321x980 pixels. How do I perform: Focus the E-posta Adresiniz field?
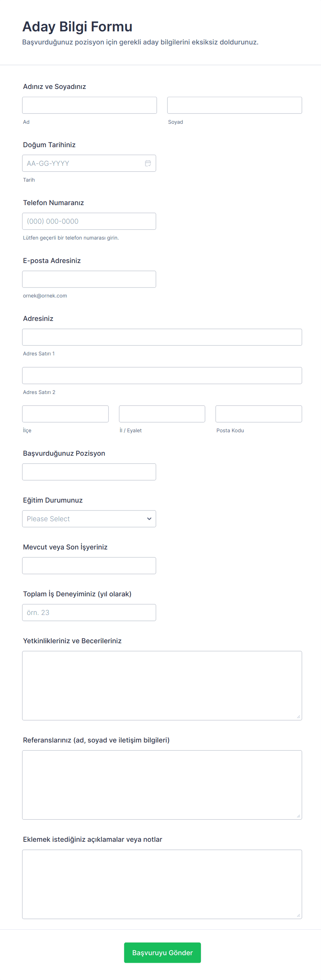(89, 279)
